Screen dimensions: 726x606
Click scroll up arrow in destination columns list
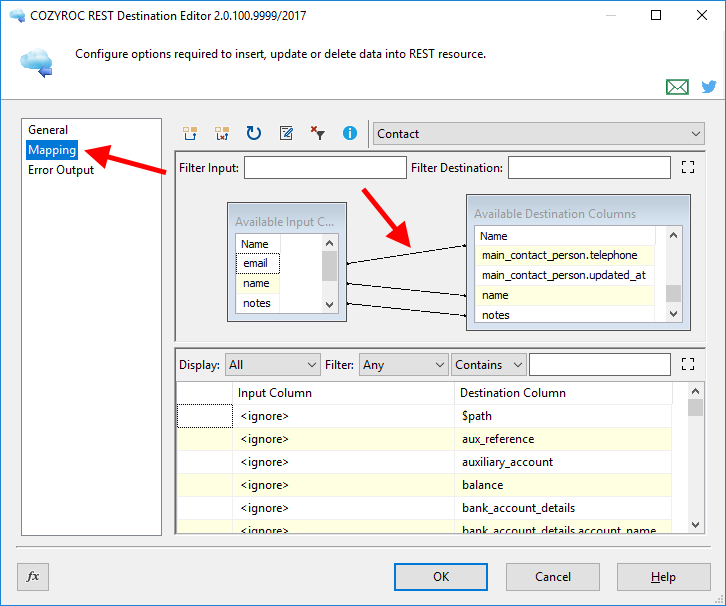(673, 235)
